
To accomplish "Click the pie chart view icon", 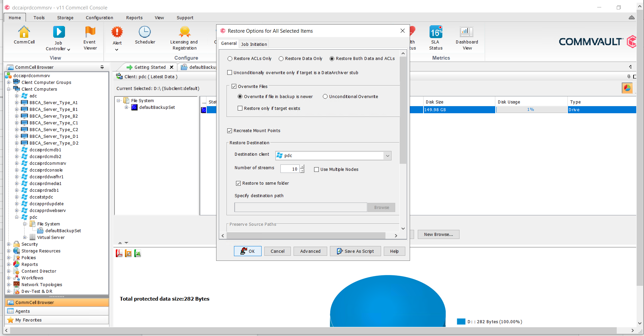I will point(627,88).
